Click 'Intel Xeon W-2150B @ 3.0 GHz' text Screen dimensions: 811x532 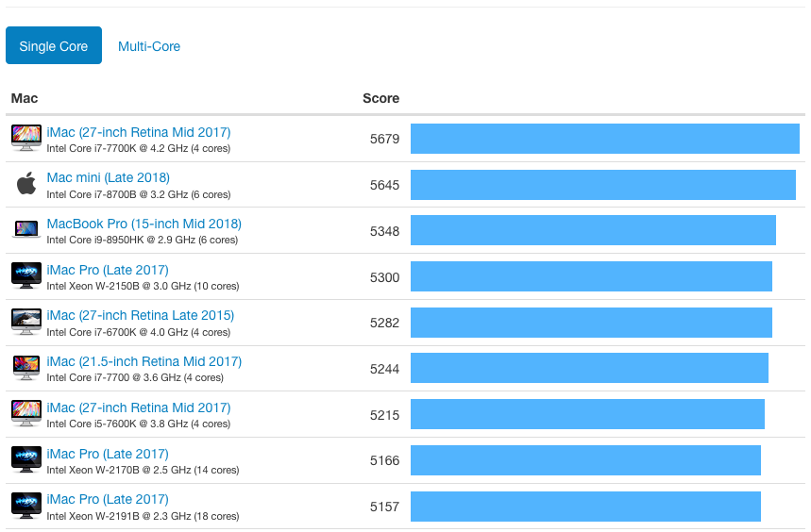pyautogui.click(x=119, y=286)
